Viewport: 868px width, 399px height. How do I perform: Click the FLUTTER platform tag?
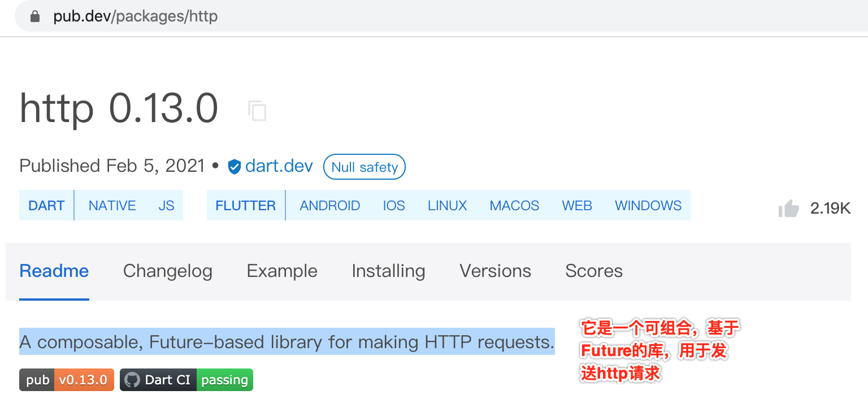245,205
